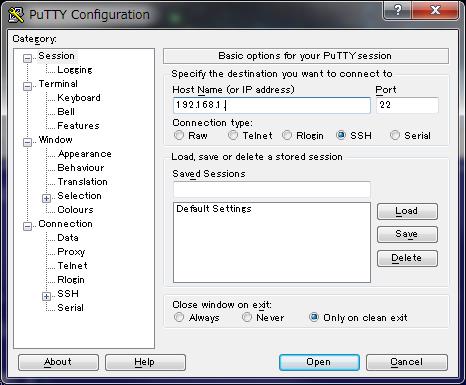Viewport: 466px width, 385px height.
Task: Open the Features settings category
Action: click(78, 126)
